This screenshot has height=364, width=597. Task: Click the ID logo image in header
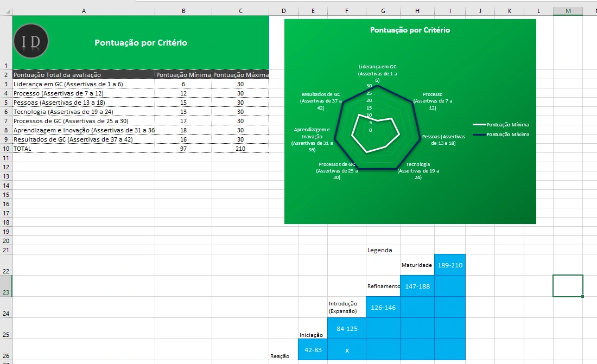(31, 41)
